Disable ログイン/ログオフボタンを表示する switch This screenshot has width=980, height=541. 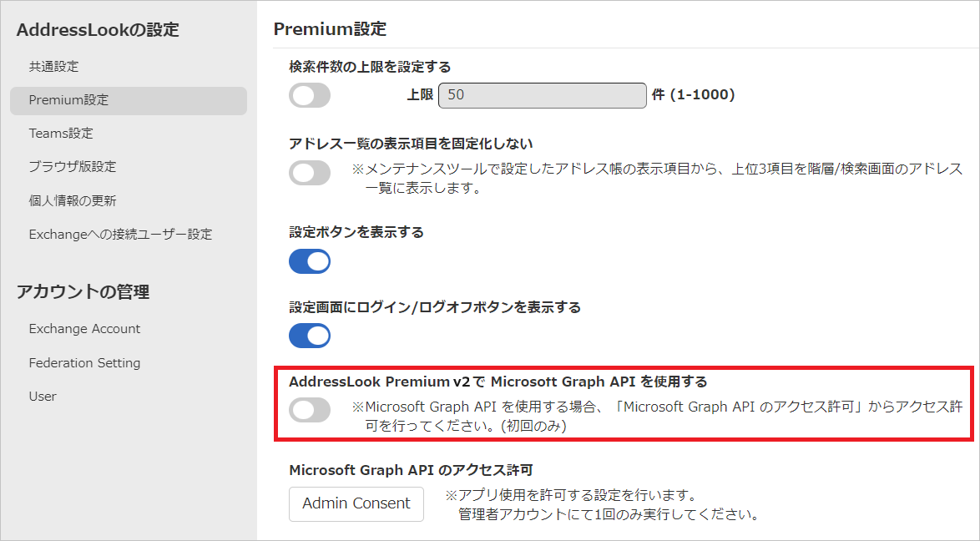pos(310,336)
